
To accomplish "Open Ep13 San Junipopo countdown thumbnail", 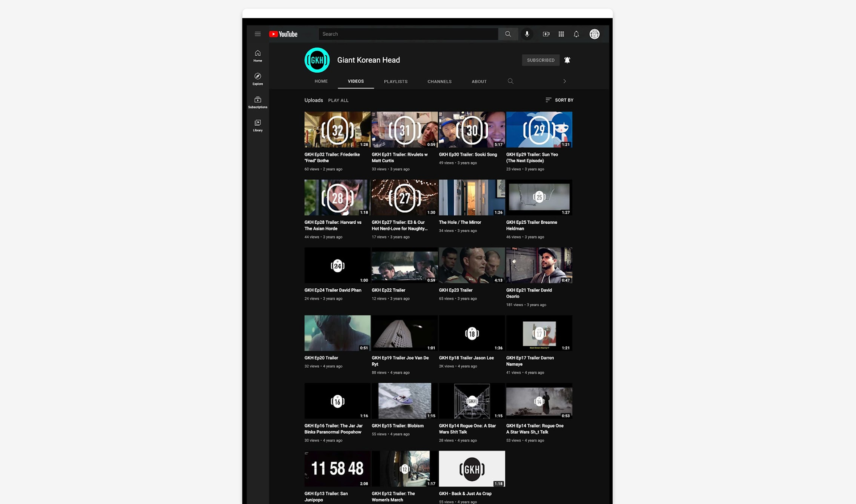I will click(x=337, y=468).
